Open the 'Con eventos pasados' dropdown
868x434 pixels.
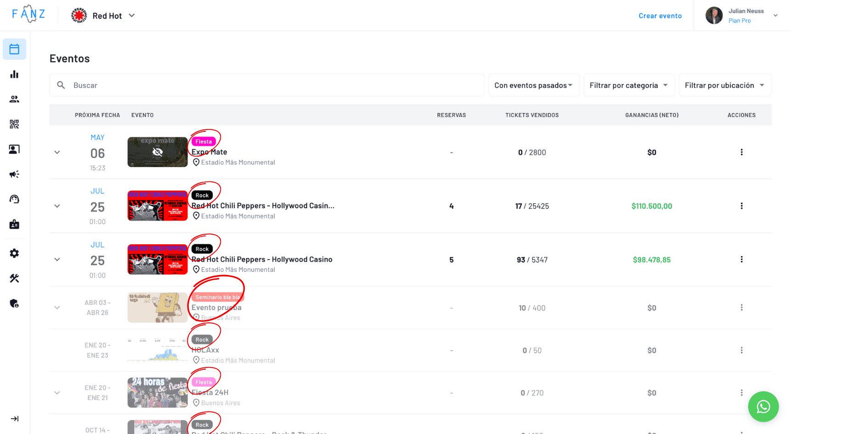[x=533, y=85]
